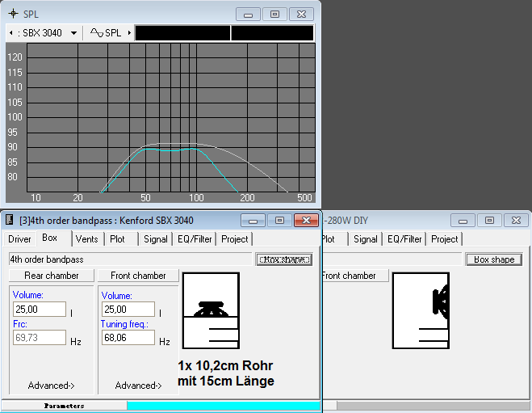Click the Rear chamber header button
Image resolution: width=532 pixels, height=413 pixels.
51,276
